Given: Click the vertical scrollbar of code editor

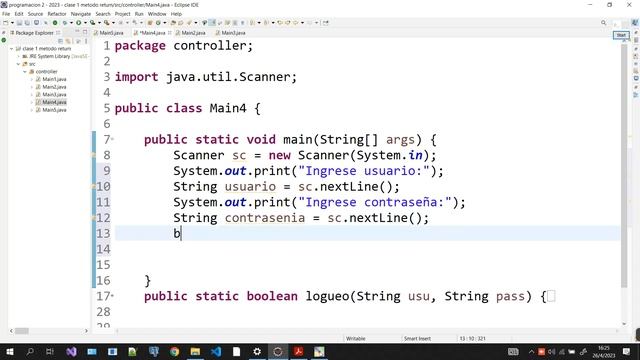Looking at the screenshot, I should 624,165.
